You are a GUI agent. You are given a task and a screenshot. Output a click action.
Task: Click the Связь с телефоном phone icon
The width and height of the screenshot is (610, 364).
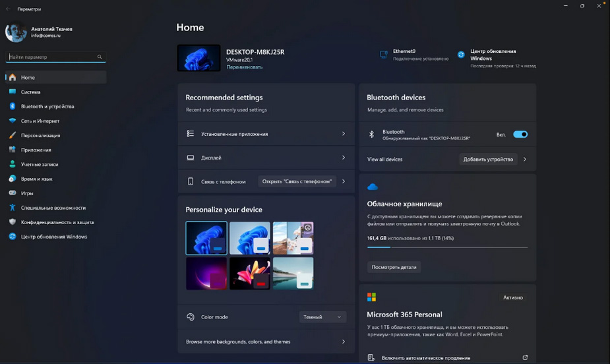coord(190,181)
